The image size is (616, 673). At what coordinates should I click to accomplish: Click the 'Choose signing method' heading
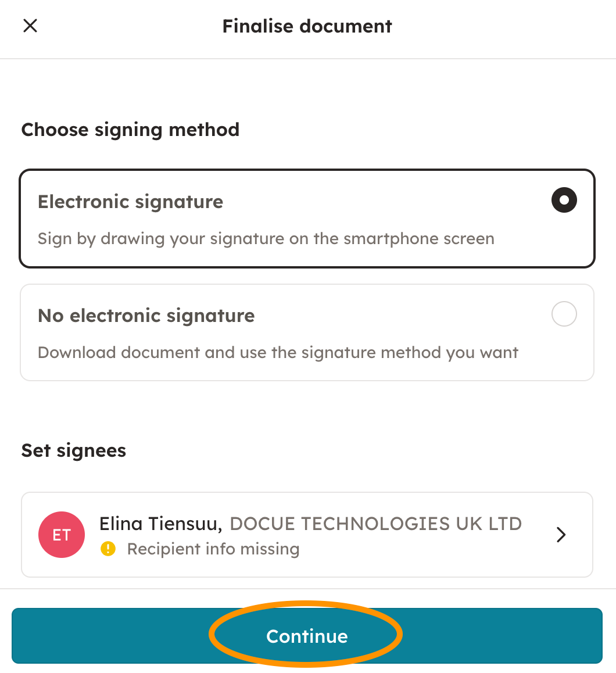(x=130, y=130)
